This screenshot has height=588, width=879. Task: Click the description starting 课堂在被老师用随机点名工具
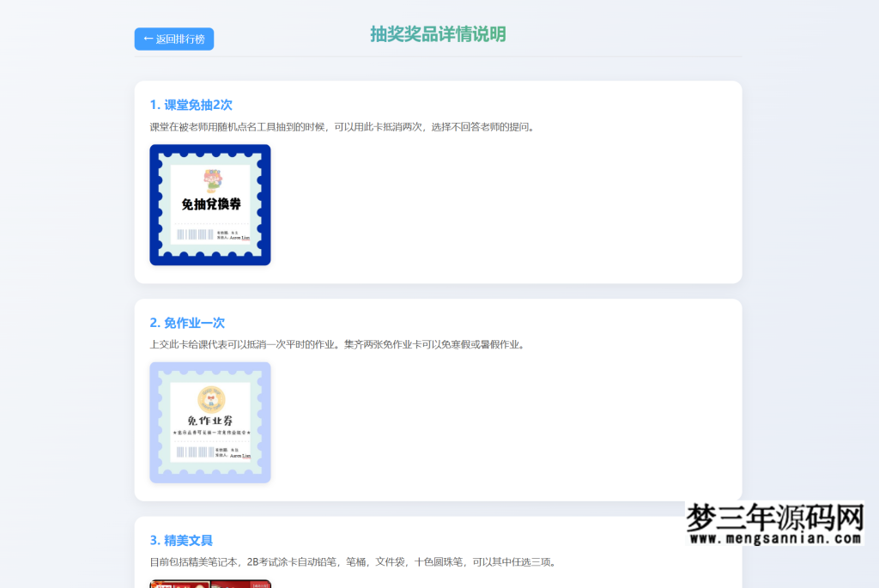(x=343, y=127)
